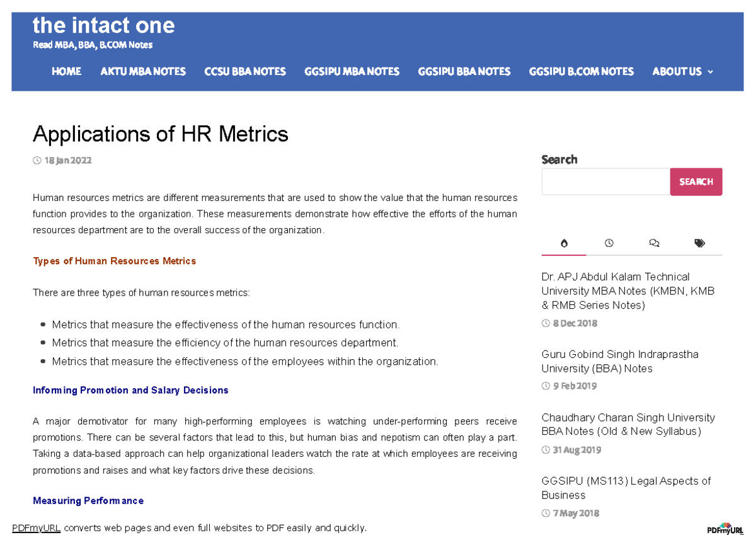Open GGSIPU Legal Aspects of Business post
This screenshot has width=756, height=535.
pyautogui.click(x=626, y=488)
